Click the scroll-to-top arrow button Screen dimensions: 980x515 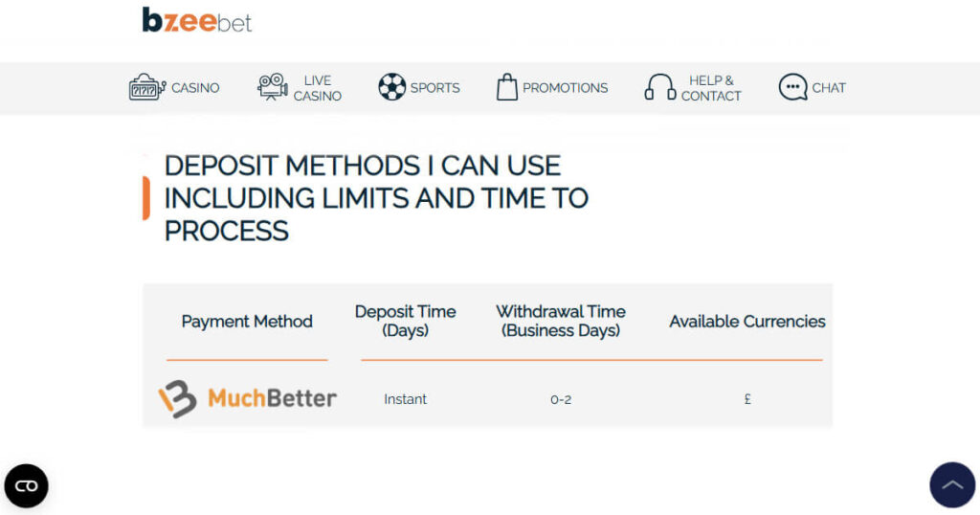[x=952, y=485]
